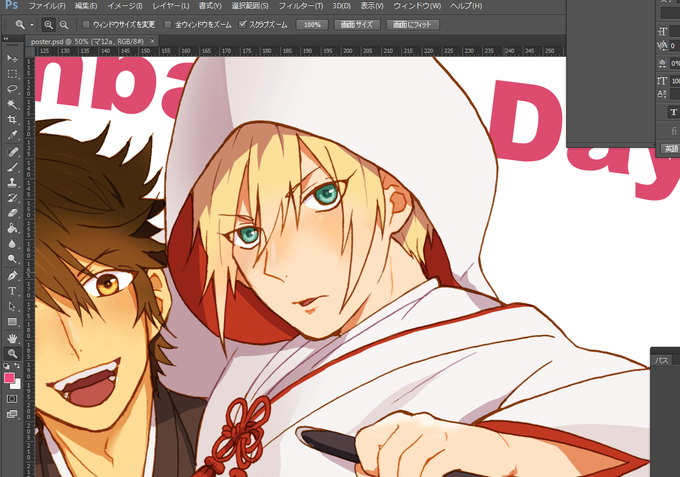Enable 全ウィンドウをズーム checkbox
This screenshot has width=680, height=477.
(x=168, y=25)
